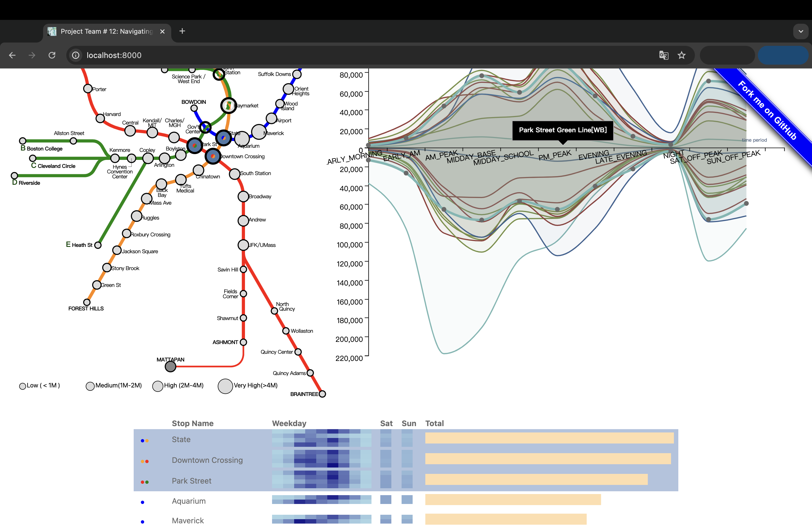
Task: Click the Park Street table row name
Action: 191,481
